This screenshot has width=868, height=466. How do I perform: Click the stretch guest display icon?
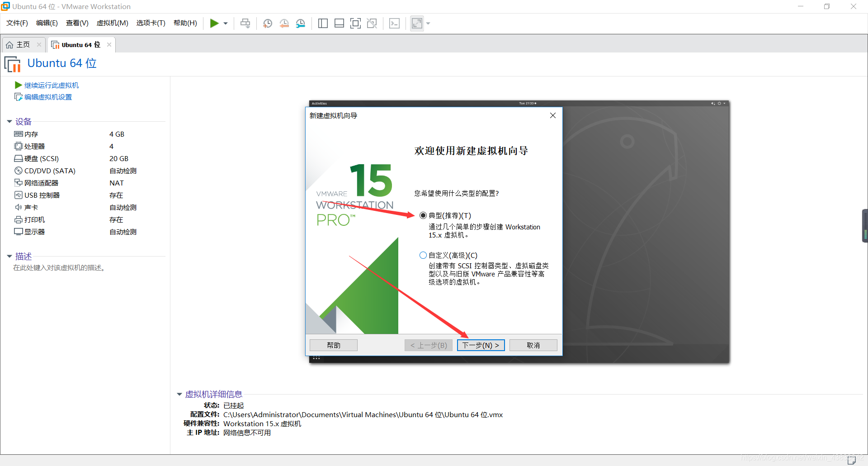point(417,23)
